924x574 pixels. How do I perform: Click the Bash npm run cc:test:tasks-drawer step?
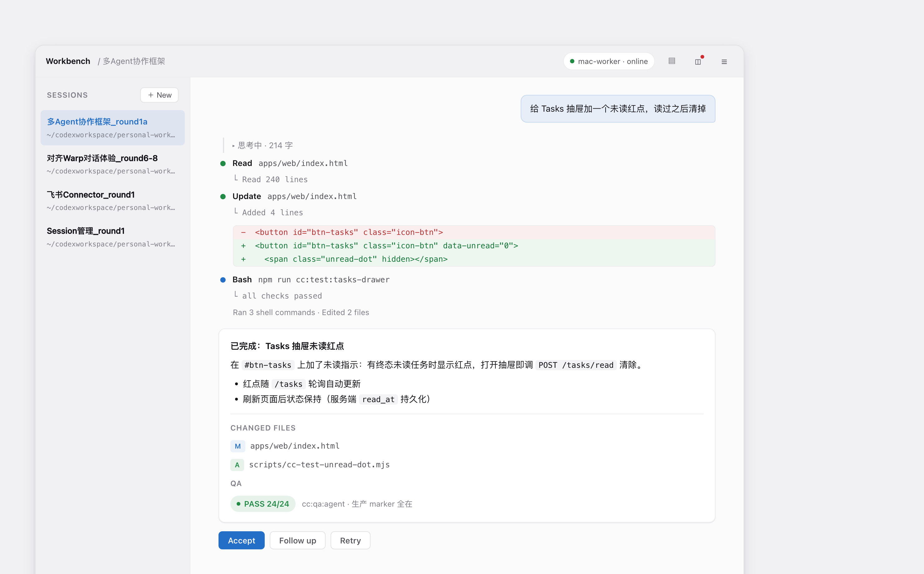(311, 280)
